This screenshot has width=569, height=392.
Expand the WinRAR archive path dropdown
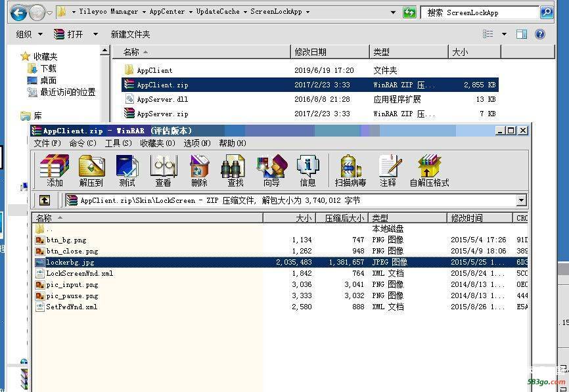[521, 200]
